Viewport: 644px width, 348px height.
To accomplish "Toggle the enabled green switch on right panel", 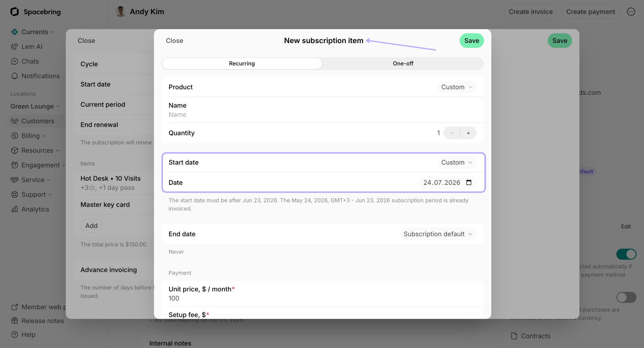I will 626,254.
